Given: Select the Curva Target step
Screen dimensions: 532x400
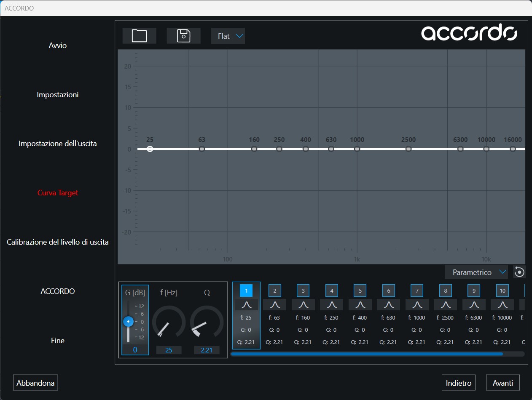Looking at the screenshot, I should pos(58,193).
